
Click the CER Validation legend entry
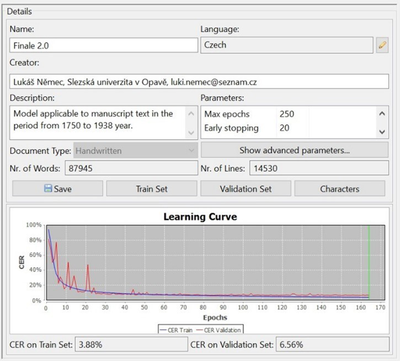pos(219,330)
